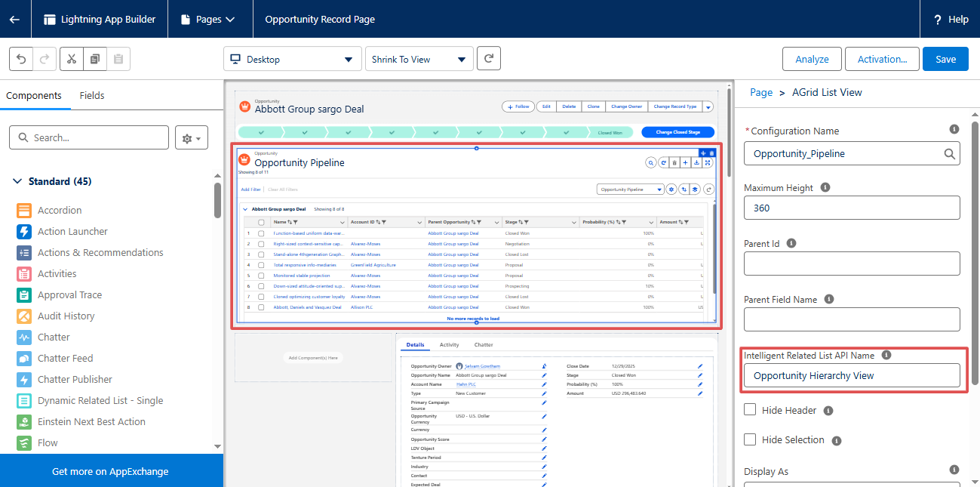Screen dimensions: 980x487
Task: Click the Approval Trace icon
Action: click(x=24, y=295)
